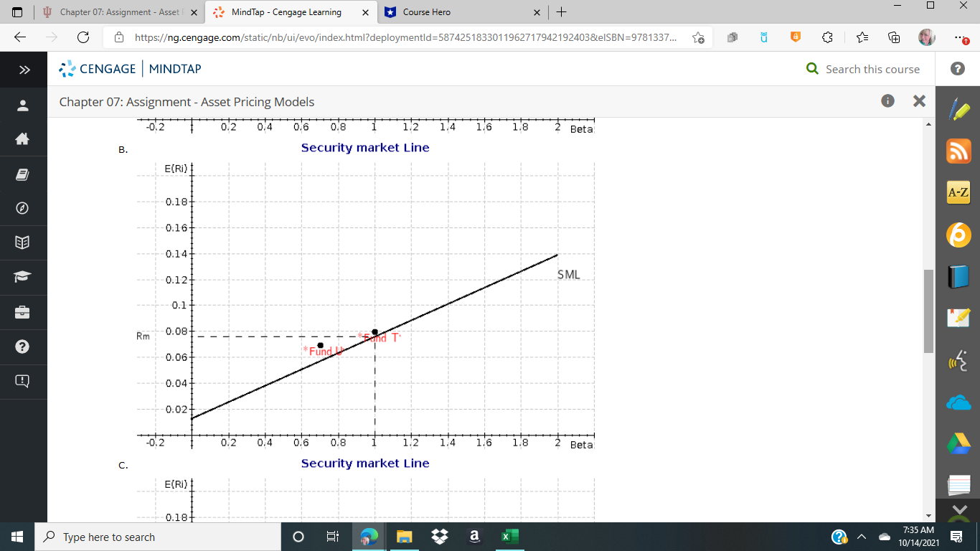Show assignment info with the info icon
The width and height of the screenshot is (980, 551).
(x=888, y=101)
